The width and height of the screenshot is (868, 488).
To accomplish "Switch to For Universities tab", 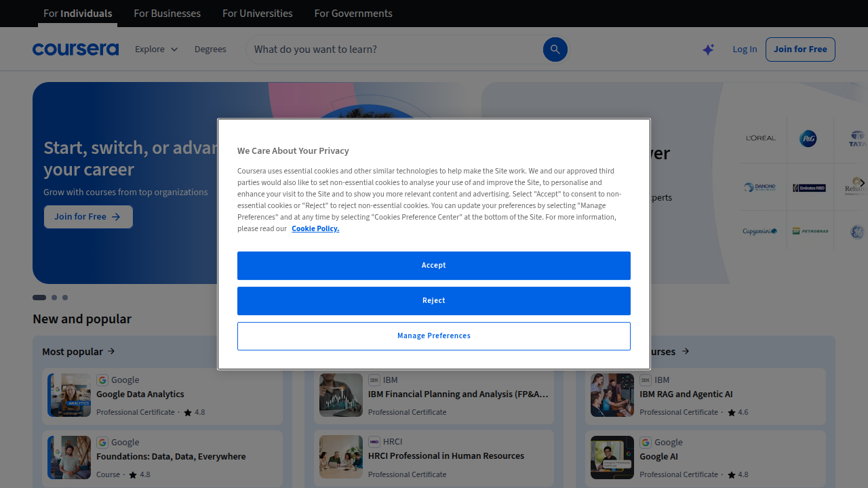I will pyautogui.click(x=258, y=13).
